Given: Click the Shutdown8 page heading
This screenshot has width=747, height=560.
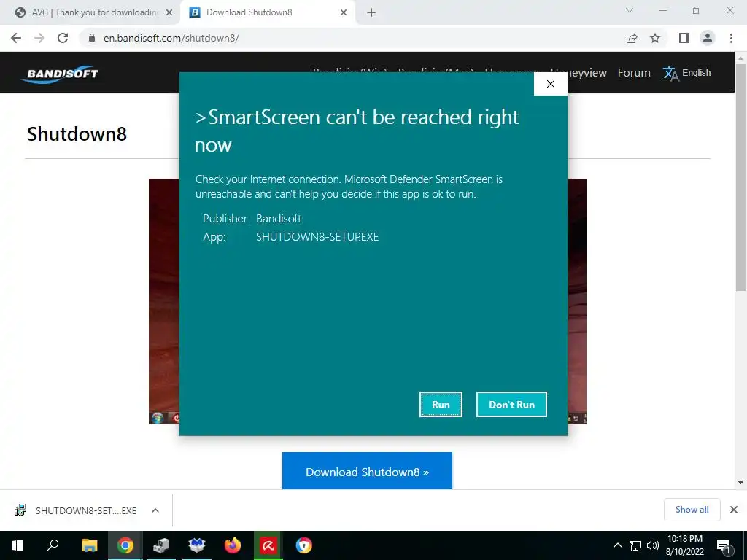Looking at the screenshot, I should point(77,134).
